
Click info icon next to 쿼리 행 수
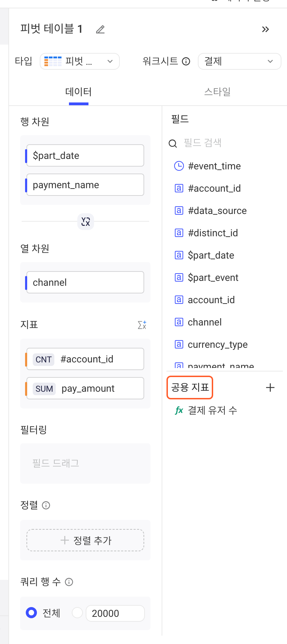pyautogui.click(x=69, y=582)
